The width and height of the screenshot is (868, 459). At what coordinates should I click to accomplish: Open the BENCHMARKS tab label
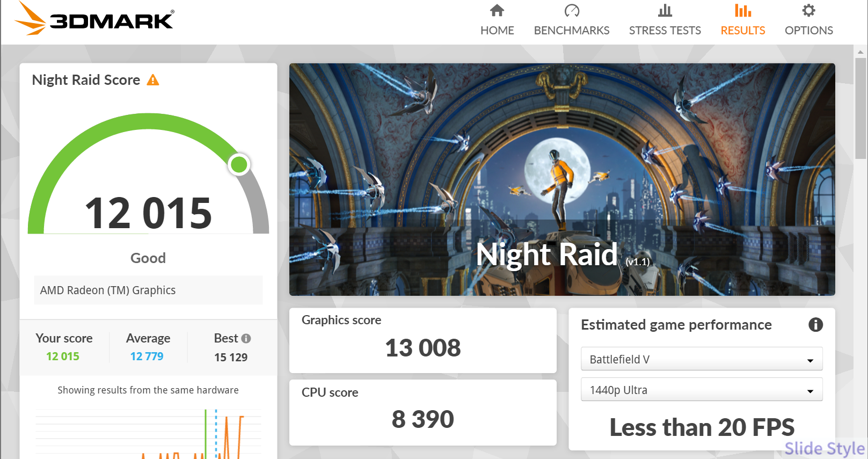tap(572, 31)
